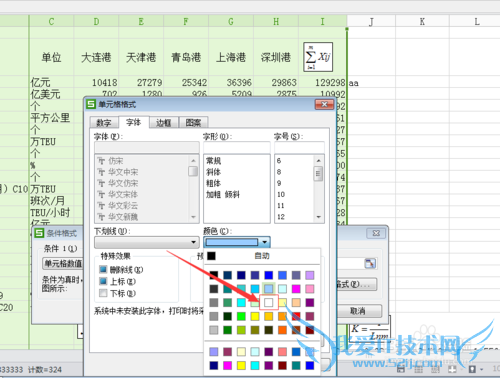Click the 字号 input field

click(x=299, y=147)
